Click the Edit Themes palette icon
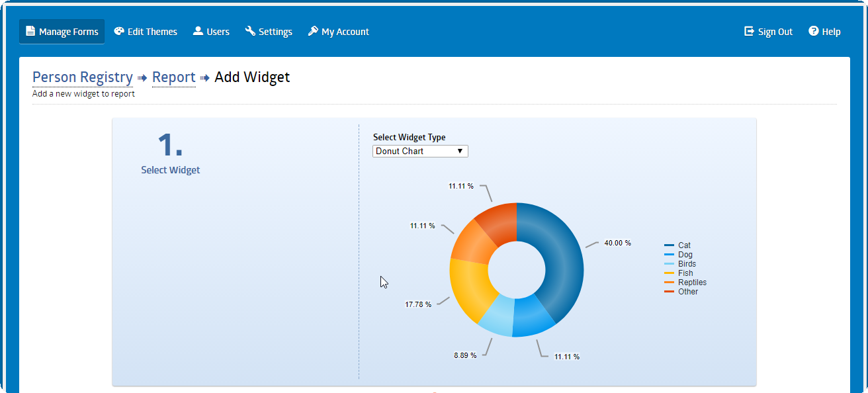Viewport: 868px width, 393px height. click(119, 31)
